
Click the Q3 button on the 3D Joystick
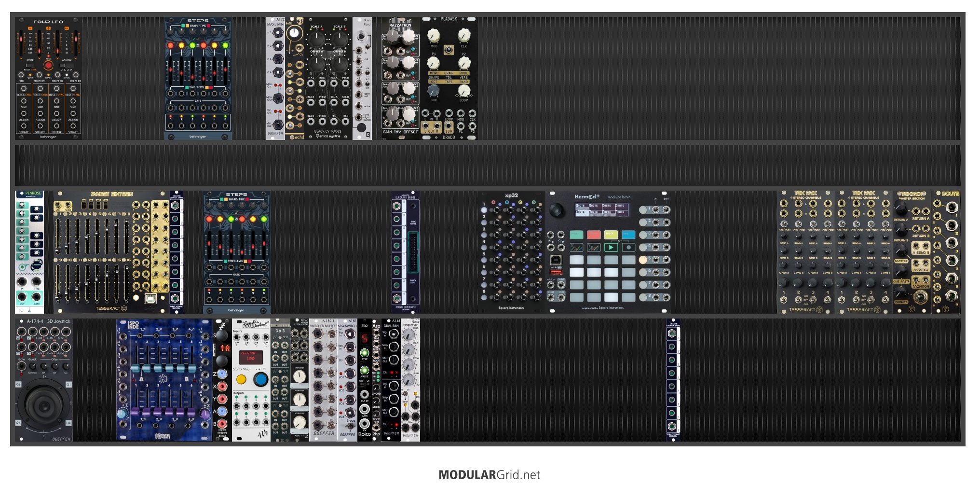(x=19, y=423)
